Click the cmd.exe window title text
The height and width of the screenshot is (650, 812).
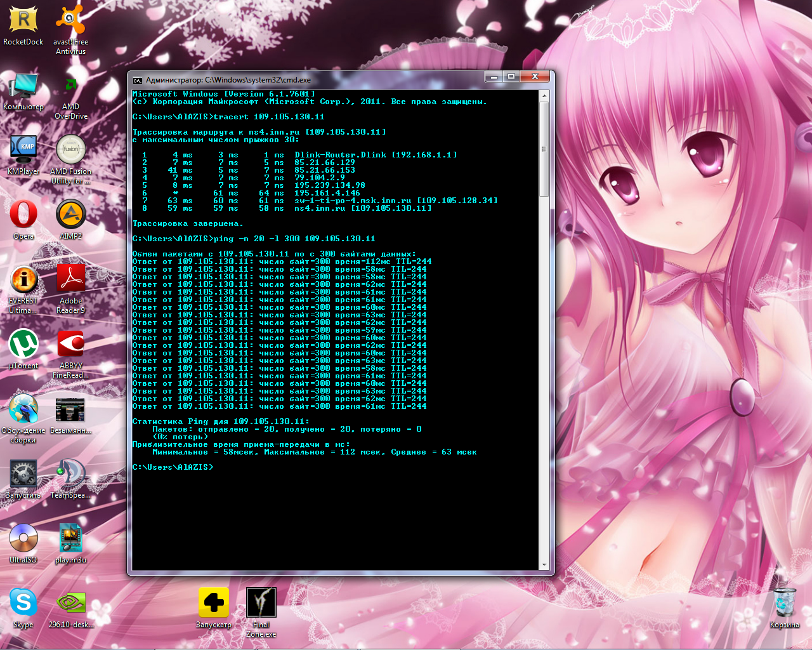pos(228,80)
